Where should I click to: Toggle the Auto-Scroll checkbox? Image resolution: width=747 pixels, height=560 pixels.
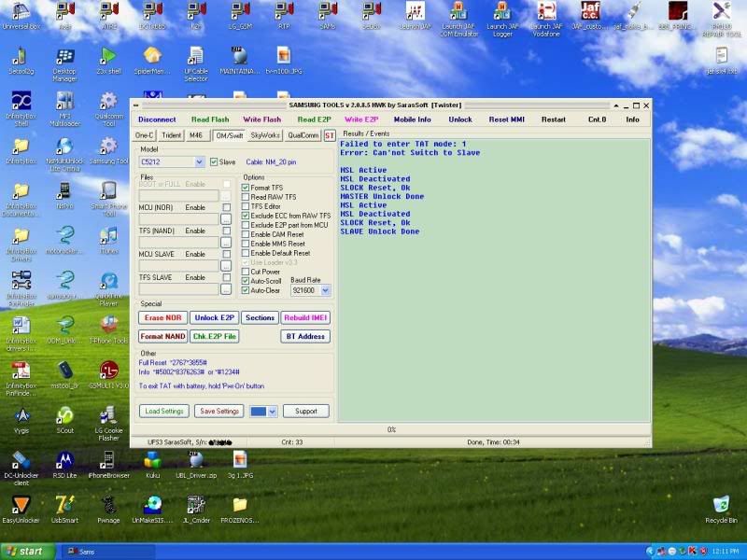coord(246,281)
